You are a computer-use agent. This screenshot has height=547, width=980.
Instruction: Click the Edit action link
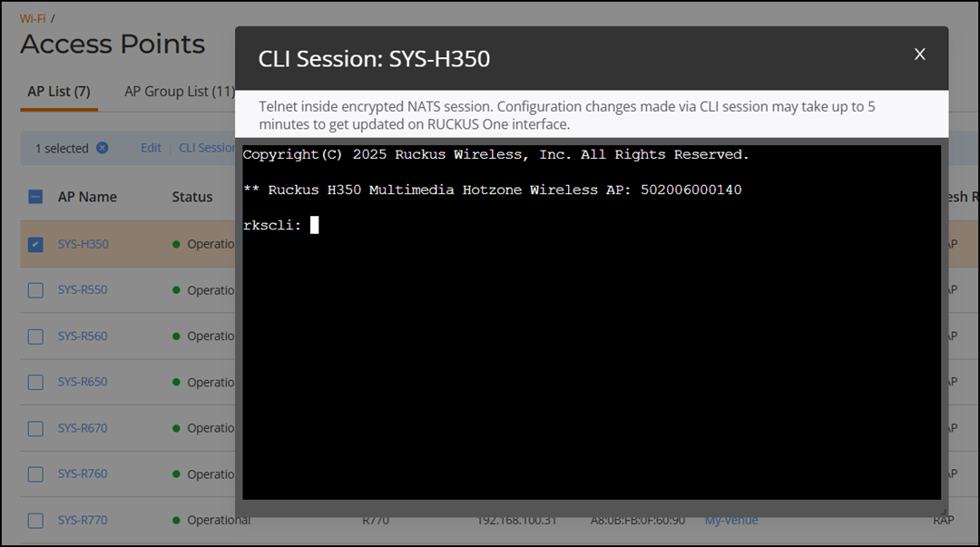tap(151, 148)
